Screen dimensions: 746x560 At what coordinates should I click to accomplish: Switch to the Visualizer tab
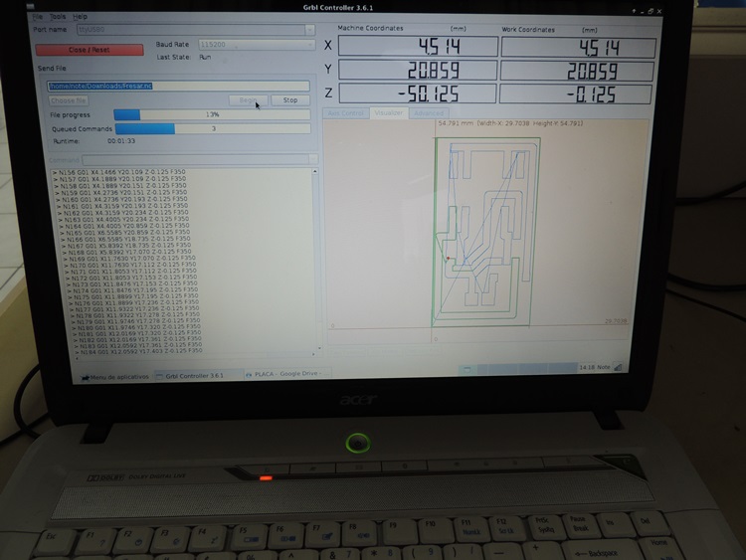click(389, 113)
